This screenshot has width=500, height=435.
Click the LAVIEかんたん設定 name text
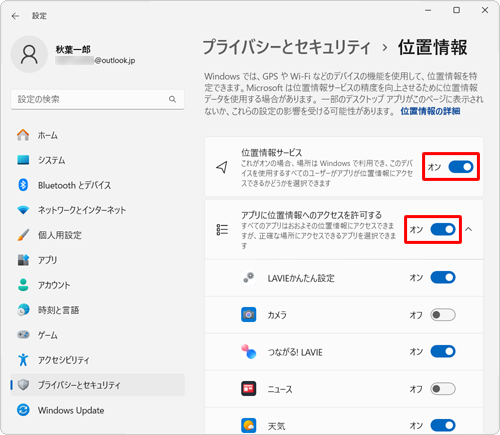[301, 278]
